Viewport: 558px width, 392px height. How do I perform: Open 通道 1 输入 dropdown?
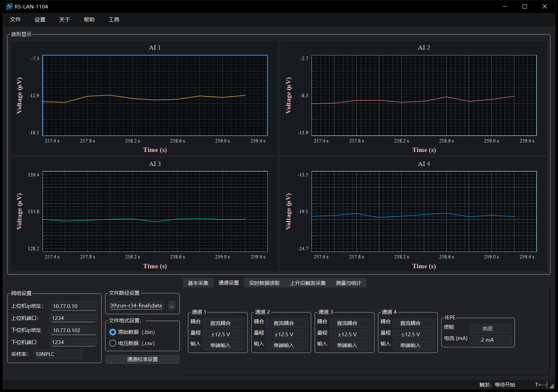click(224, 345)
